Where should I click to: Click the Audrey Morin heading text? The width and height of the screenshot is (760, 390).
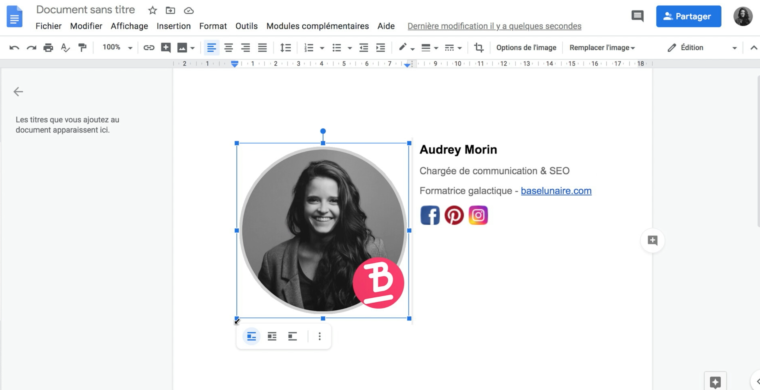coord(458,150)
